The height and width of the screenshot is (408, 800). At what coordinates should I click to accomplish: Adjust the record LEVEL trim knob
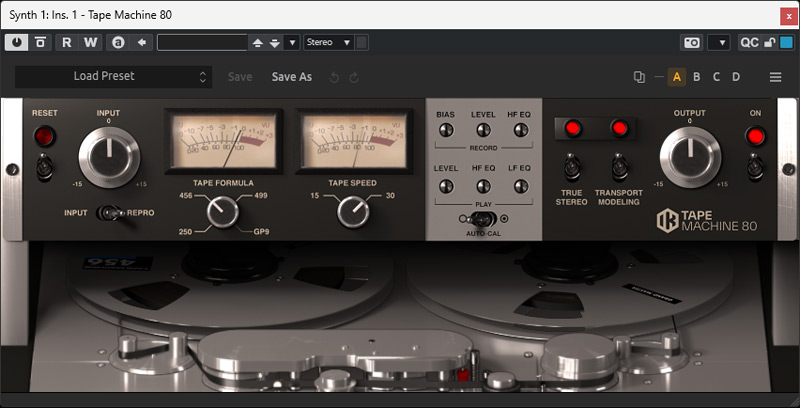click(483, 130)
